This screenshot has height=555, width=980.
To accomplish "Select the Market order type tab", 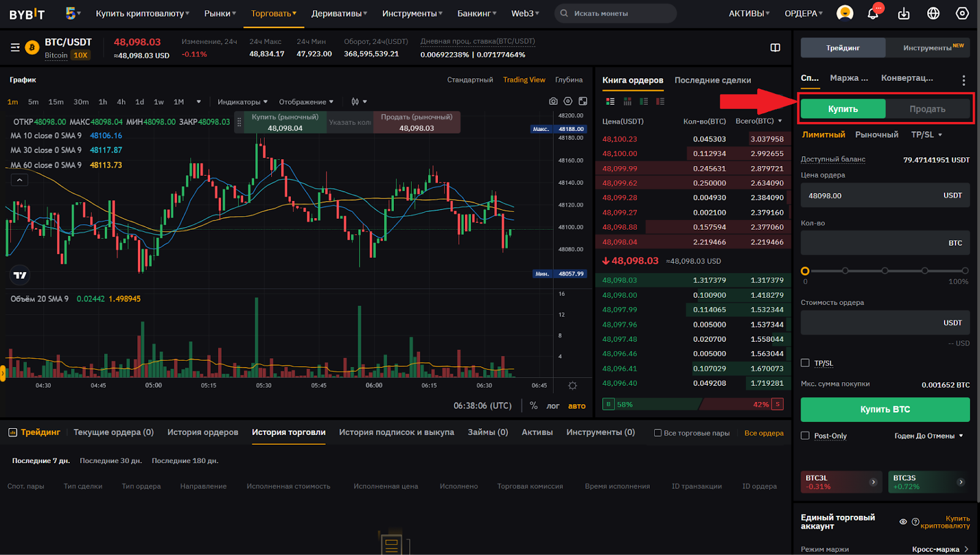I will pyautogui.click(x=876, y=134).
